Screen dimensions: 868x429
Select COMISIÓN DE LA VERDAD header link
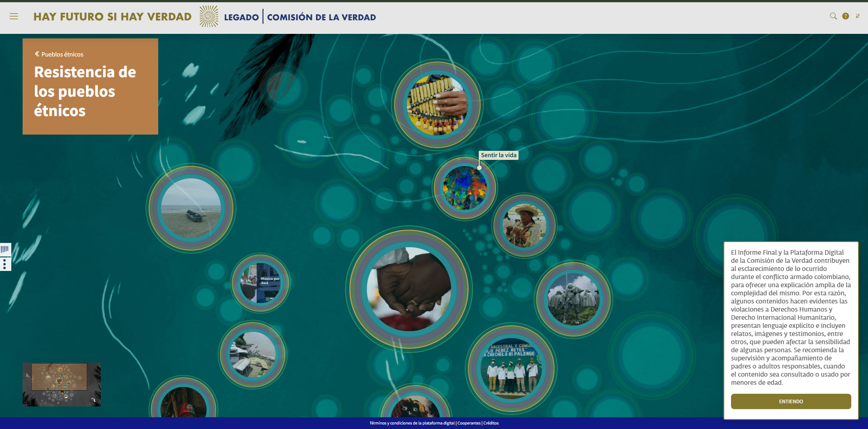(321, 17)
